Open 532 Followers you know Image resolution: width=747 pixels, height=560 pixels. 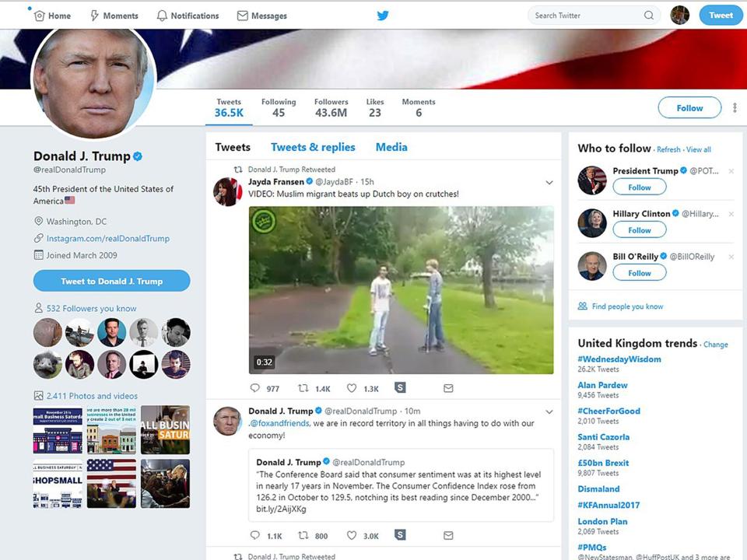point(91,309)
